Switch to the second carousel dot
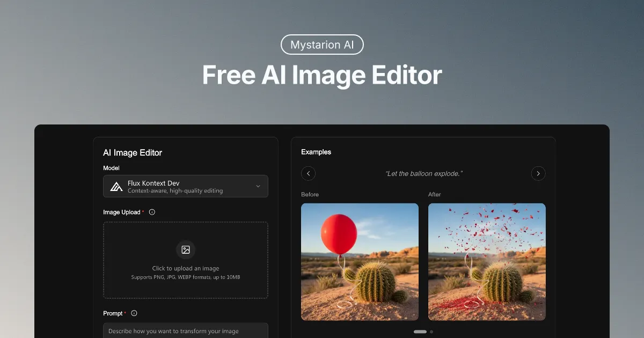The height and width of the screenshot is (338, 644). pyautogui.click(x=431, y=332)
